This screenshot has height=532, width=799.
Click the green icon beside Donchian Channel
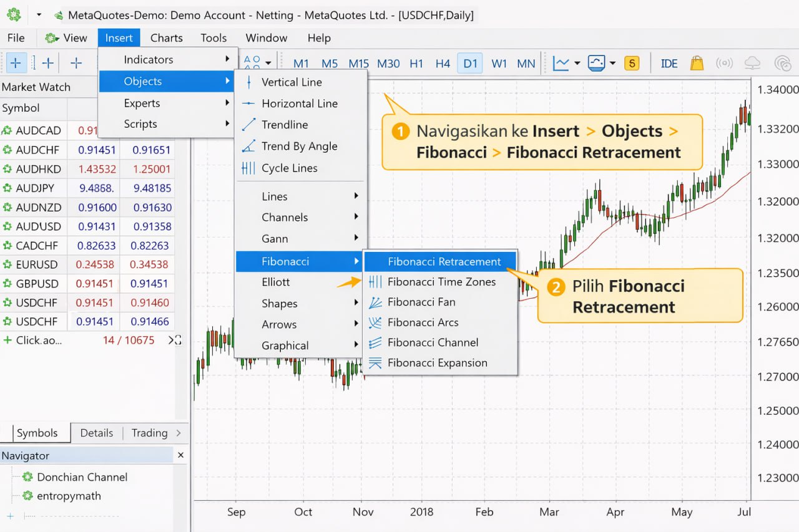pos(27,477)
